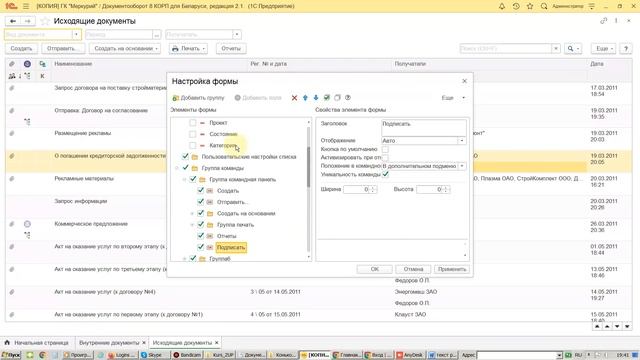Open main hamburger menu next to 1C logo

coord(26,6)
